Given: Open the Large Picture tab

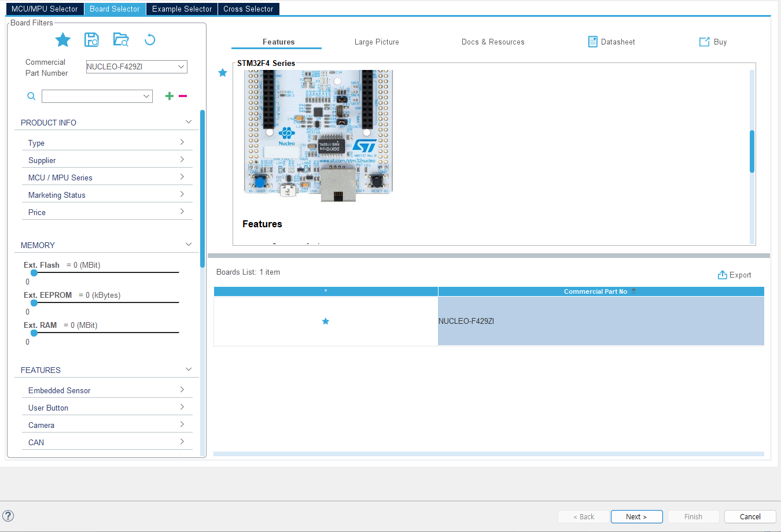Looking at the screenshot, I should tap(377, 42).
